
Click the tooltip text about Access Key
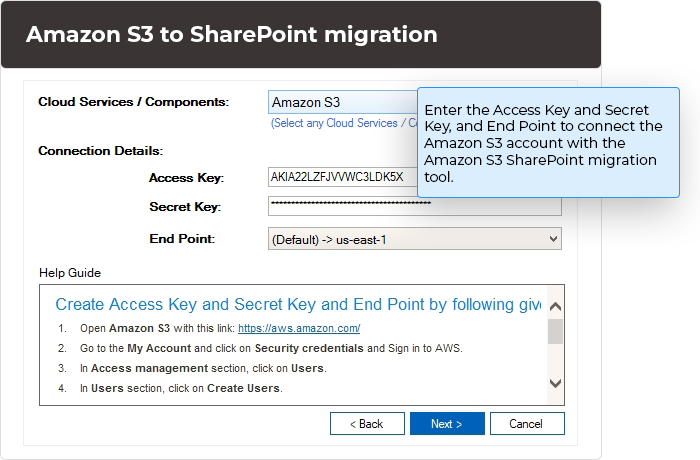(x=543, y=143)
